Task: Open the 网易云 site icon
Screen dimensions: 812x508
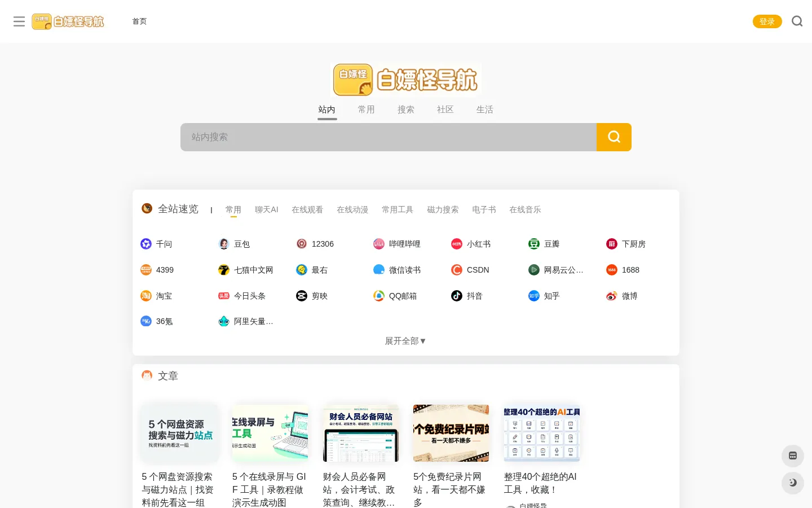Action: tap(534, 270)
